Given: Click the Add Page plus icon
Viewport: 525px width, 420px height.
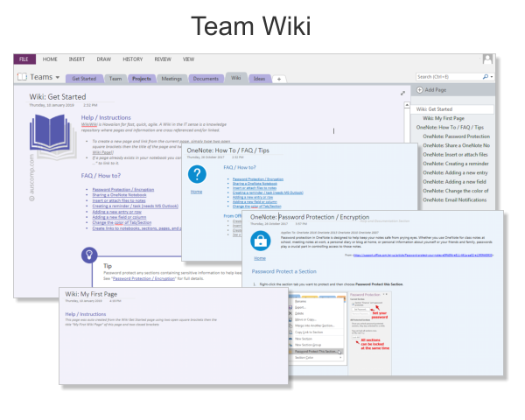Looking at the screenshot, I should pyautogui.click(x=419, y=90).
